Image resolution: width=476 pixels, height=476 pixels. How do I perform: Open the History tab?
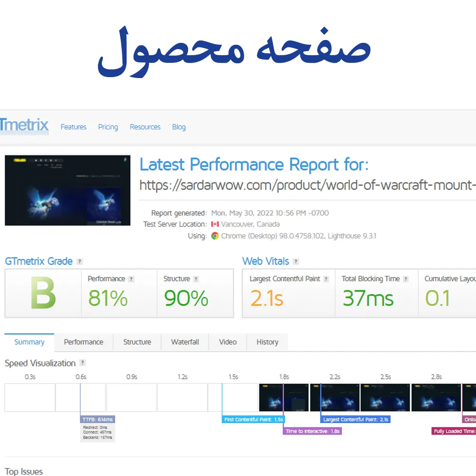click(x=267, y=342)
